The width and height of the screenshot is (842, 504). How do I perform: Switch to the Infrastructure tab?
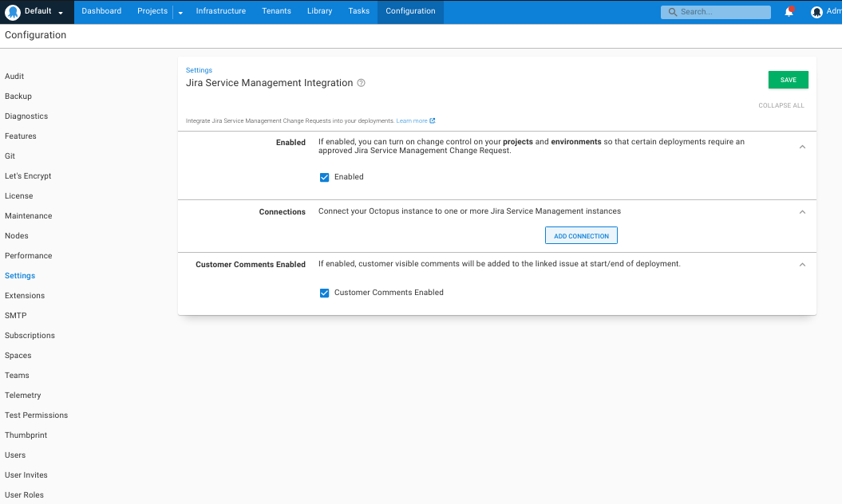pos(220,11)
